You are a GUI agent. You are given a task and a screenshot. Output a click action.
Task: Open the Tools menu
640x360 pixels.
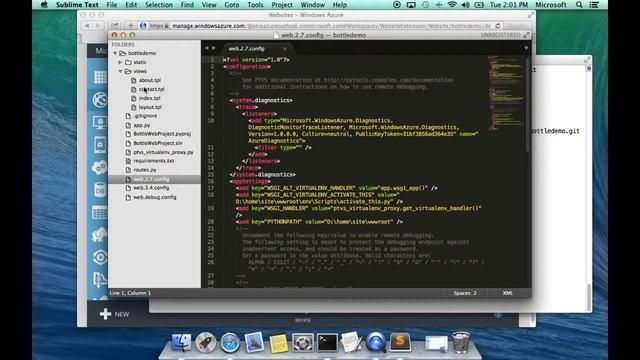click(x=255, y=5)
